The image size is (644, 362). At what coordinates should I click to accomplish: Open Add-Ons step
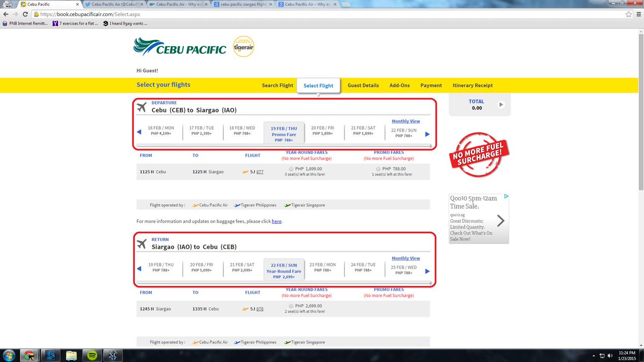(x=399, y=85)
